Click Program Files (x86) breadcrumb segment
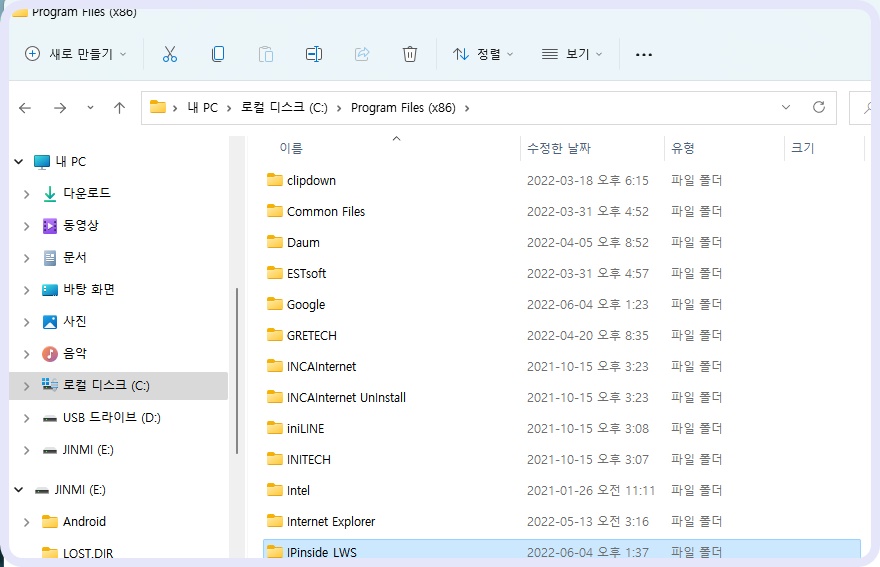 click(403, 107)
